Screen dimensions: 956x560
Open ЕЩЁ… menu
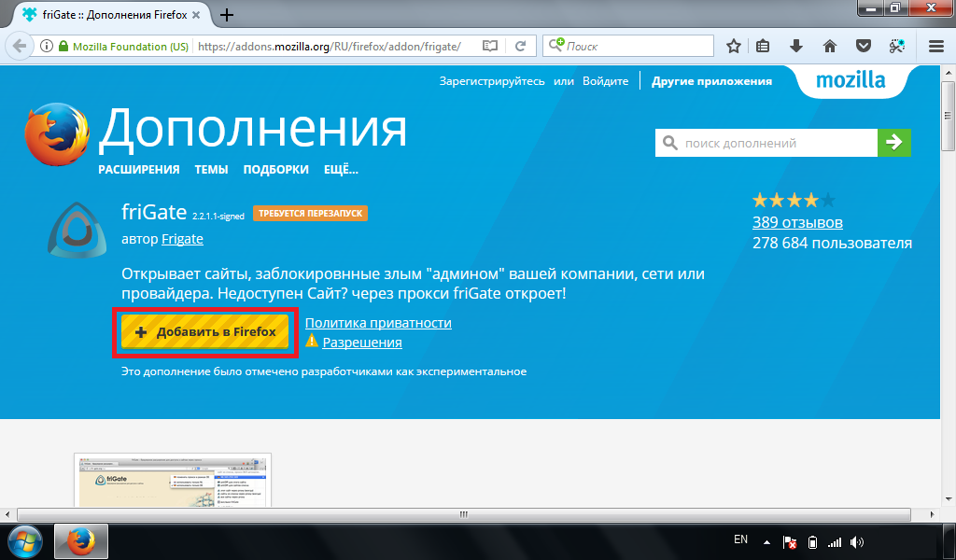(x=341, y=170)
